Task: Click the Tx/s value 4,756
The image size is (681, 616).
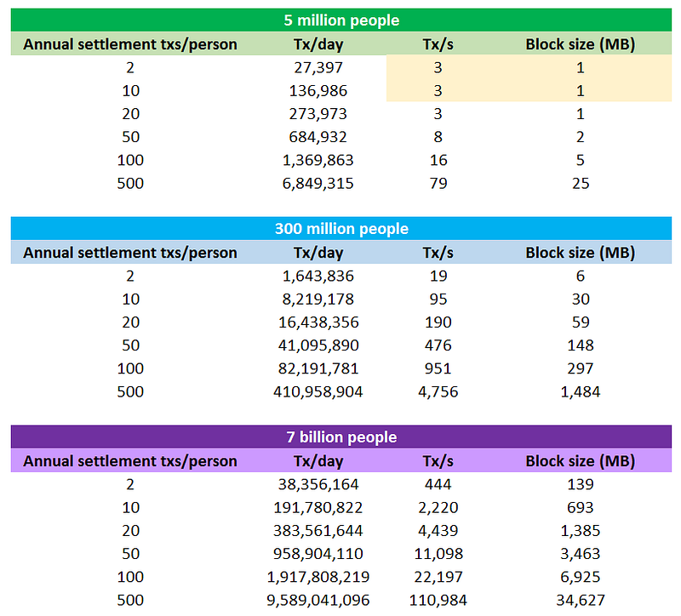Action: [x=438, y=391]
